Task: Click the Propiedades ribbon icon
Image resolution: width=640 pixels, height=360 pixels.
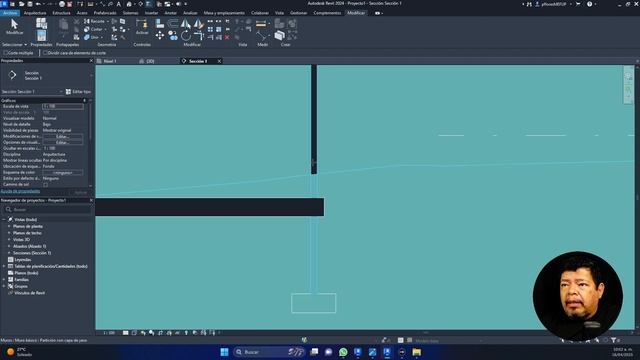Action: tap(41, 35)
